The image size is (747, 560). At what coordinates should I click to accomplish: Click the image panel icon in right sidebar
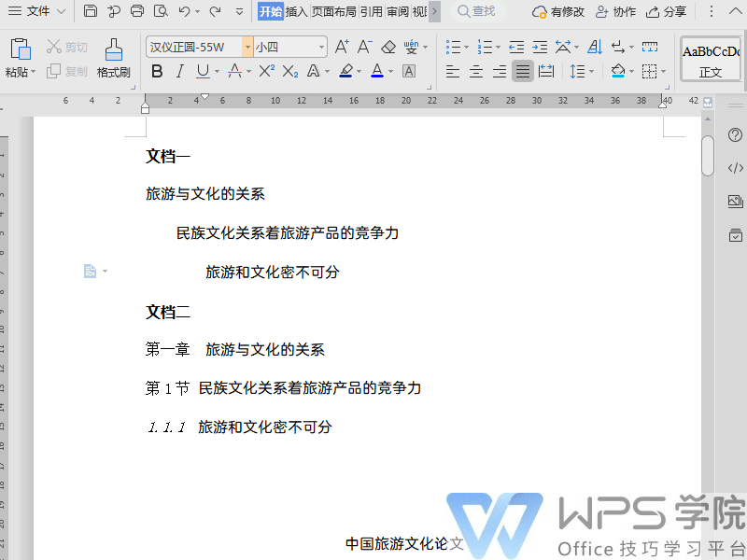point(735,201)
